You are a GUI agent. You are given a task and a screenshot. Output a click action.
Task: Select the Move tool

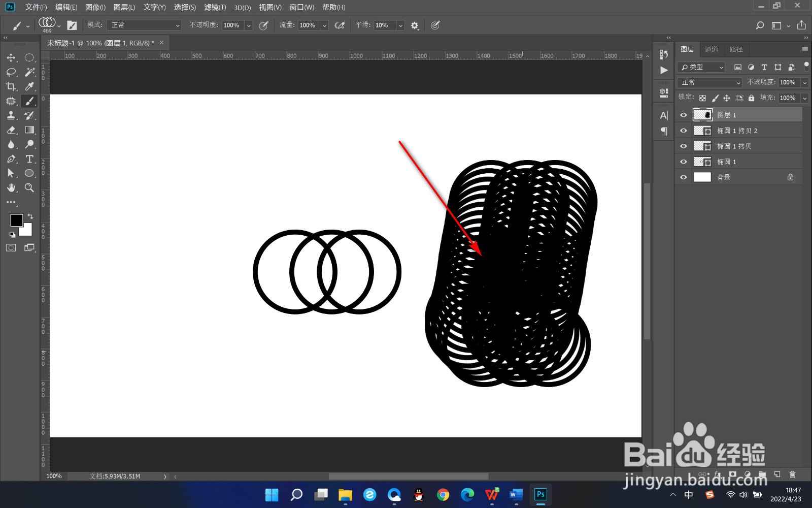click(11, 58)
